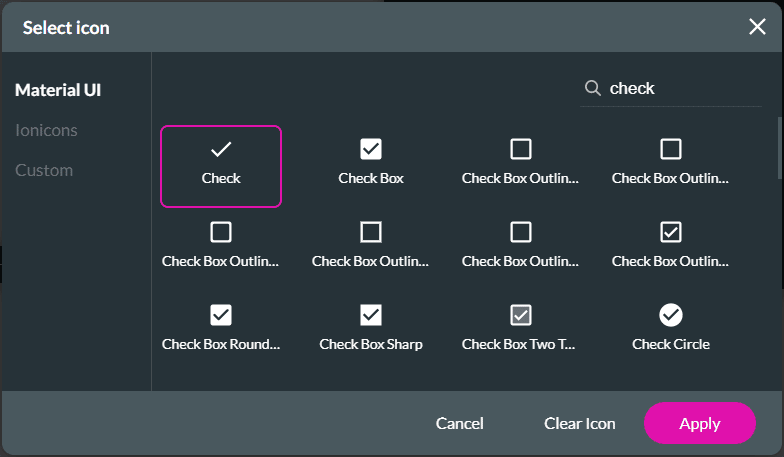Open the Ionicons icon library

(46, 130)
